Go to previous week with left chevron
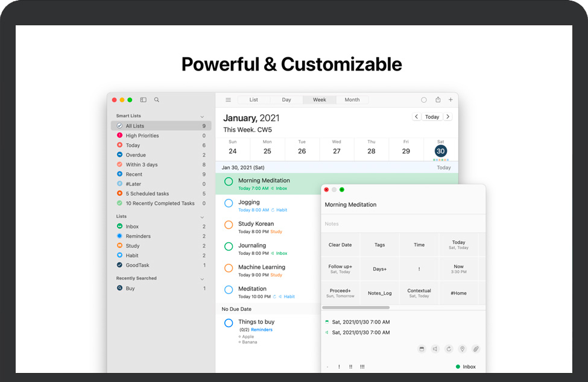This screenshot has height=382, width=588. [416, 116]
